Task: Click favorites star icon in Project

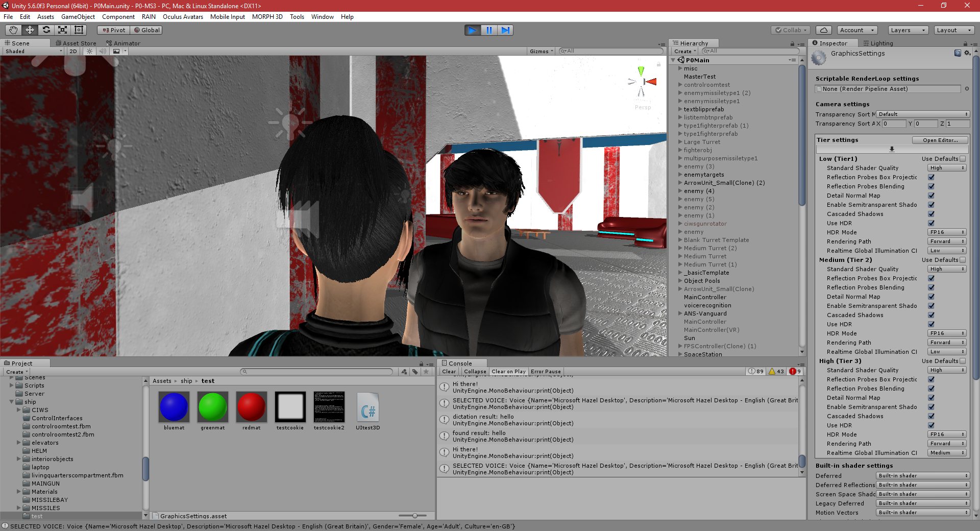Action: tap(426, 372)
